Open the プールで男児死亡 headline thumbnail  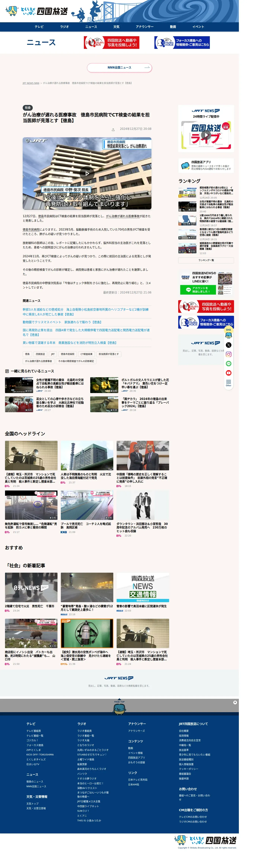87,505
